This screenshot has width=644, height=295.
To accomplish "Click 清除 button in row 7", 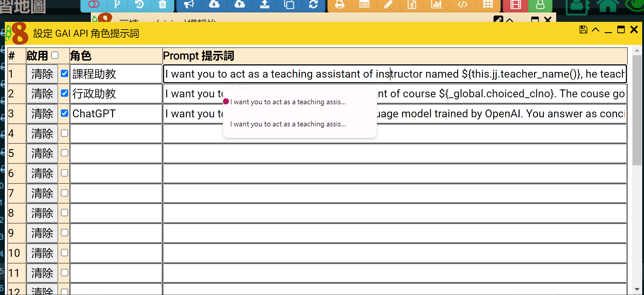I will (42, 193).
